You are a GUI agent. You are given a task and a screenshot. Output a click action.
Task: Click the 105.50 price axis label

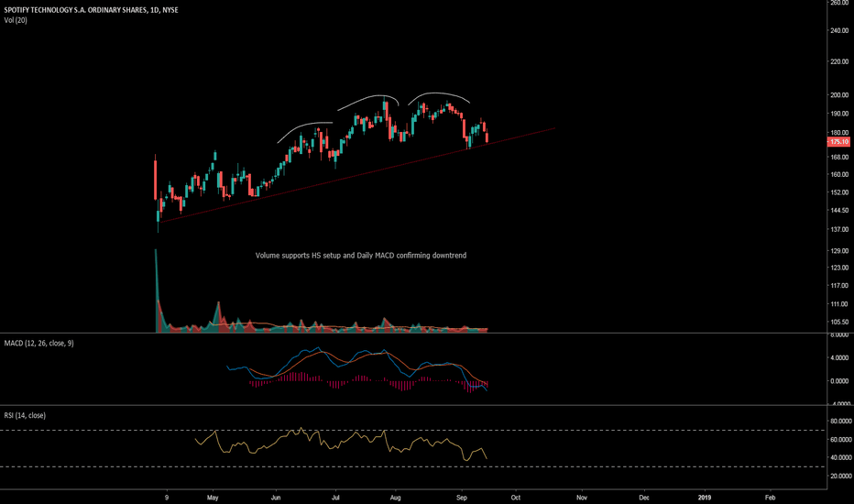[x=839, y=322]
